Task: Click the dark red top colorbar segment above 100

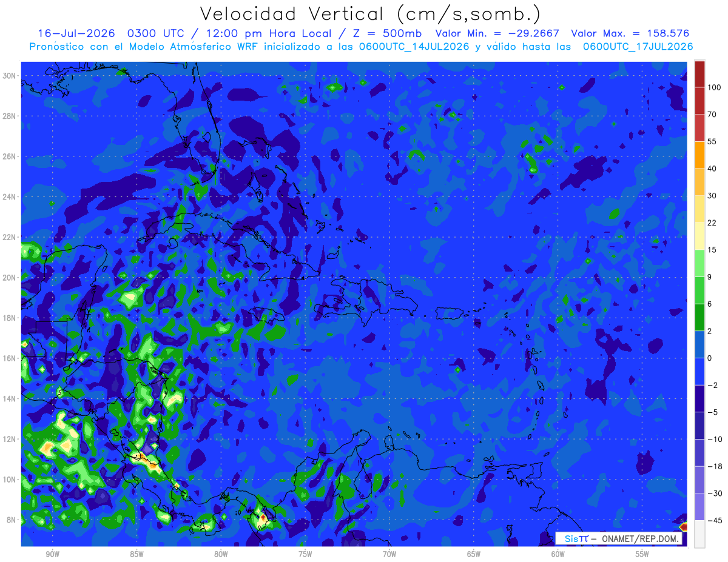Action: (x=700, y=74)
